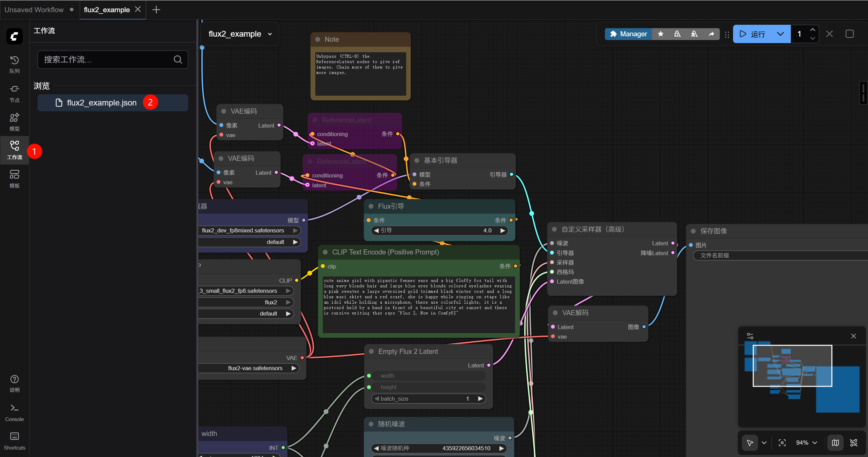Viewport: 868px width, 457px height.
Task: Collapse the Flux引导 node via dot
Action: (371, 206)
